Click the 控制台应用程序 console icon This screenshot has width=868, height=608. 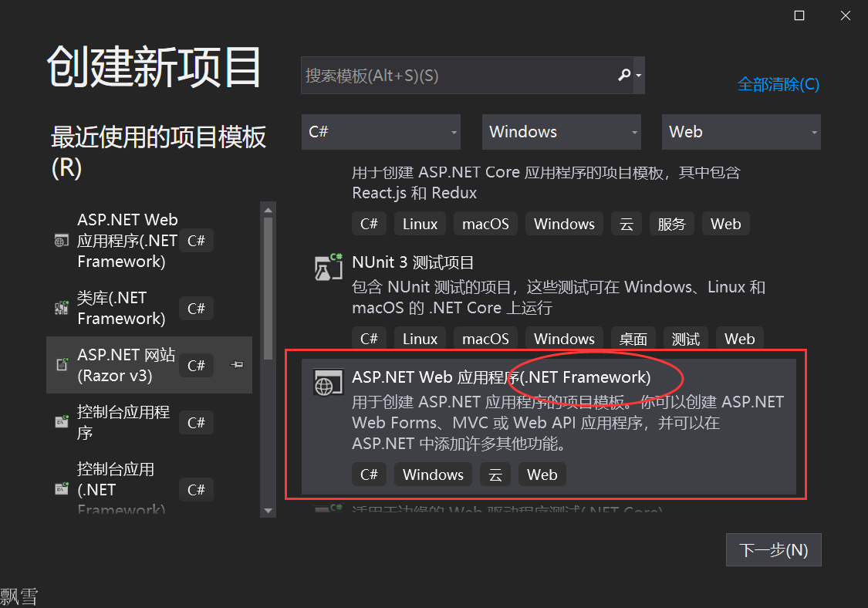coord(62,422)
